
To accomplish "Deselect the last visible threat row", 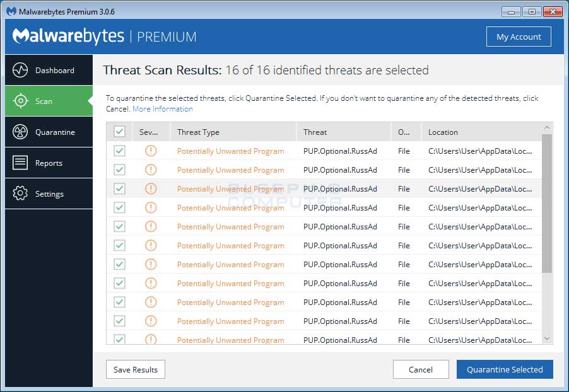I will click(x=119, y=340).
